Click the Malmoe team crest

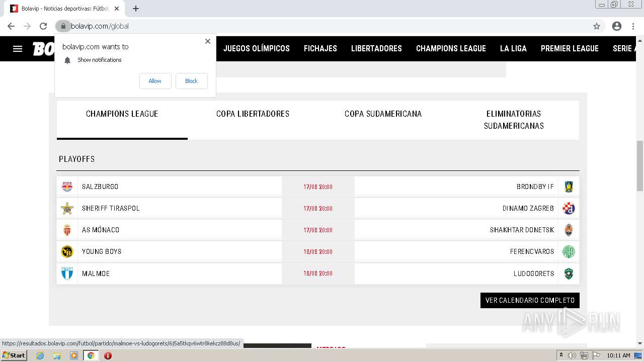67,274
